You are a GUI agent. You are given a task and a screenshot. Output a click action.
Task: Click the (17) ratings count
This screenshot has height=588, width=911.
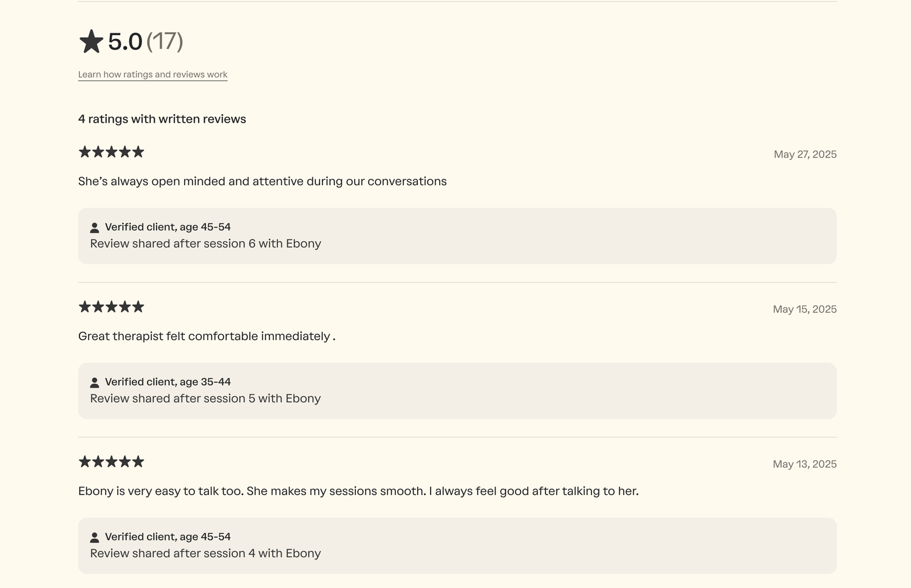point(165,41)
